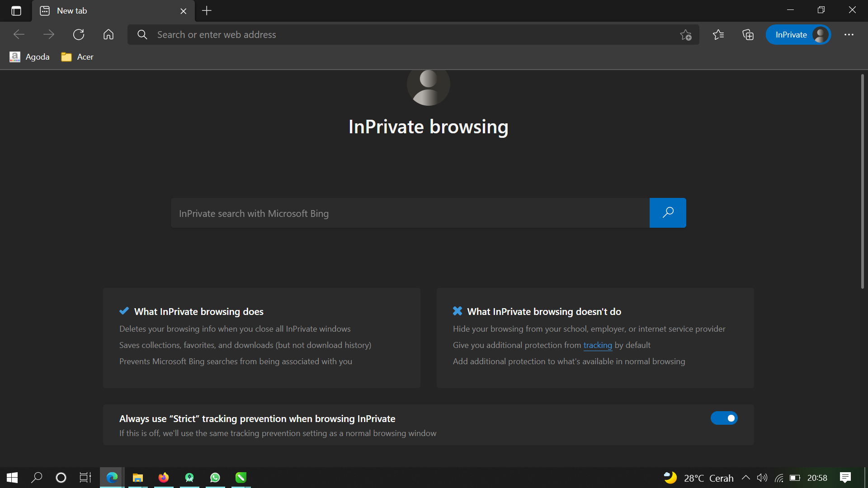Open the Windows Start menu
This screenshot has width=868, height=488.
(12, 478)
